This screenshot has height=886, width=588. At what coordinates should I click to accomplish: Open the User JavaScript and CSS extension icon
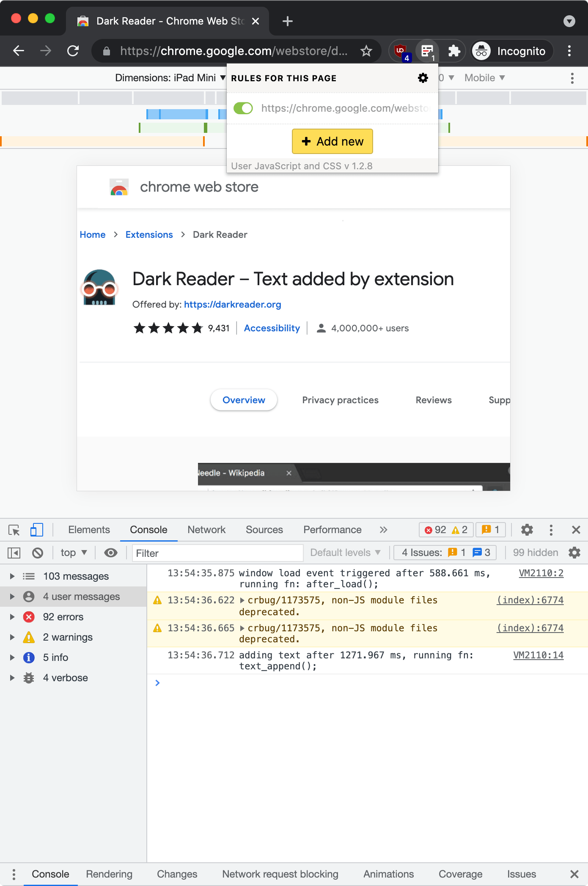coord(427,51)
